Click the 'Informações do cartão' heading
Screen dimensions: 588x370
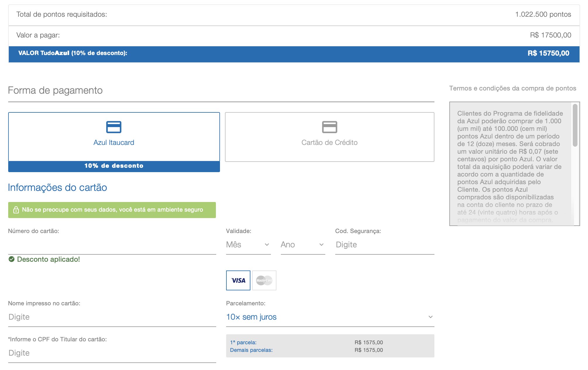tap(57, 188)
